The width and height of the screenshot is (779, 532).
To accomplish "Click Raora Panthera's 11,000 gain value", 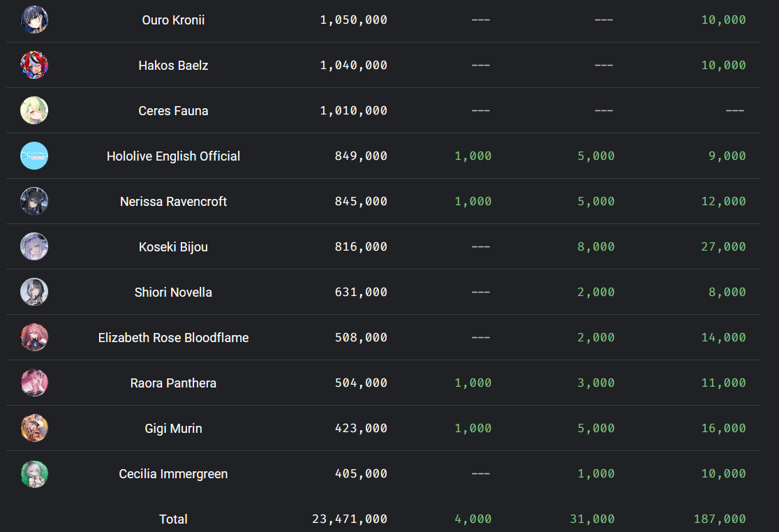I will pos(723,383).
